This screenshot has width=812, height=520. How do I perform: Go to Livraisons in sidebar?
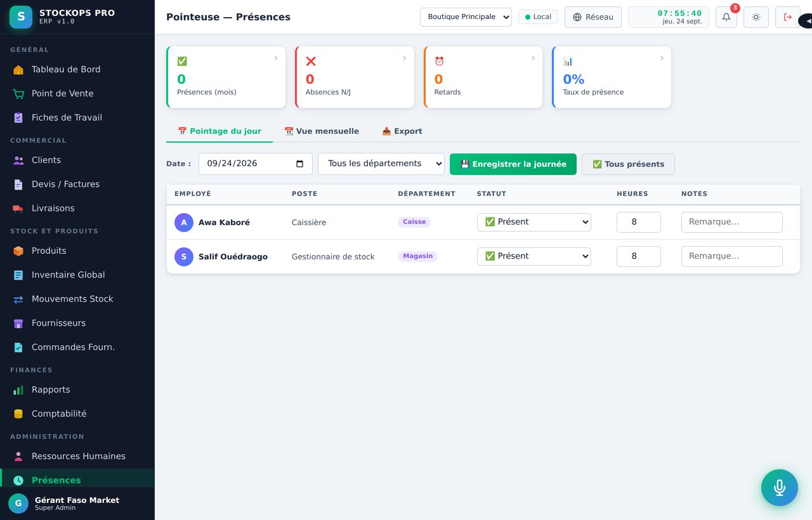(x=77, y=208)
